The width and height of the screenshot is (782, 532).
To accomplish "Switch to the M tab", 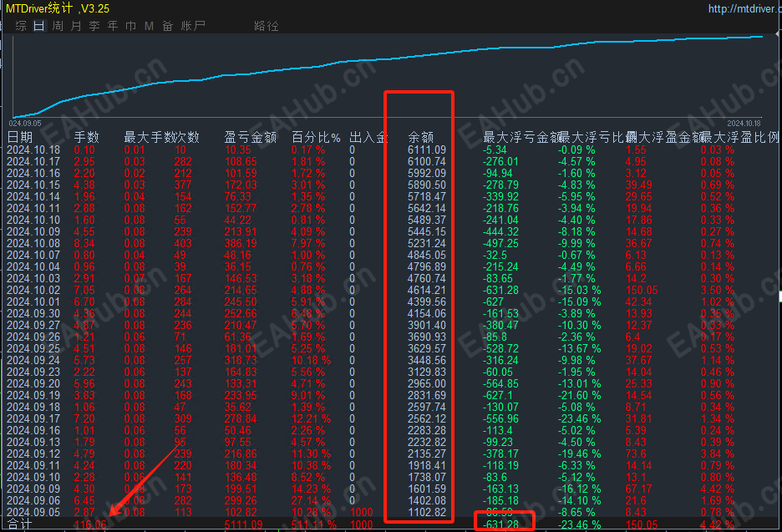I will point(149,26).
